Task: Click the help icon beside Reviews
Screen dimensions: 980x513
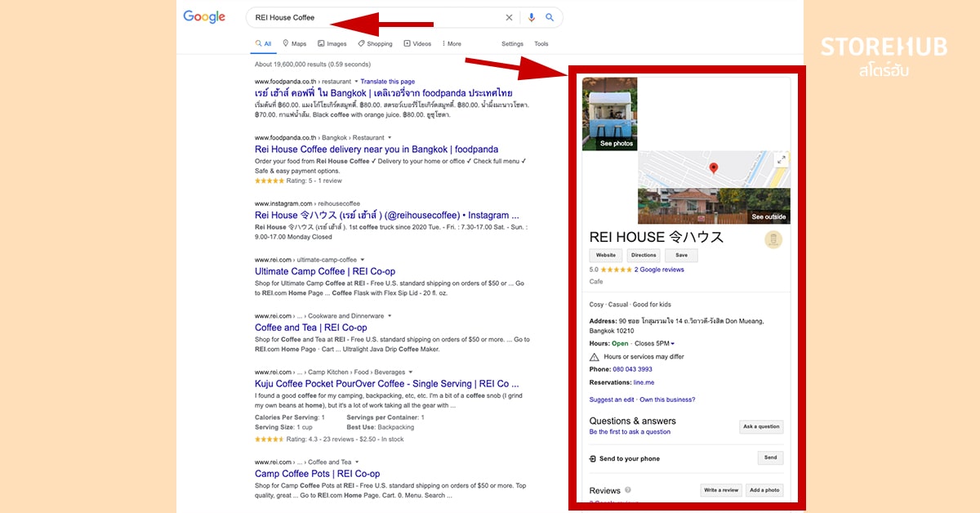Action: pyautogui.click(x=628, y=491)
